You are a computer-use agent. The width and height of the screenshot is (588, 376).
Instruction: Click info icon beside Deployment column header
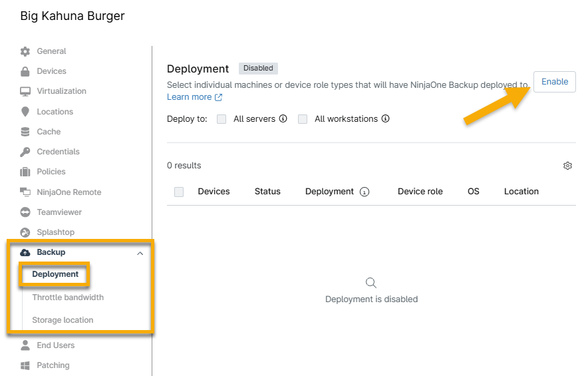point(364,192)
